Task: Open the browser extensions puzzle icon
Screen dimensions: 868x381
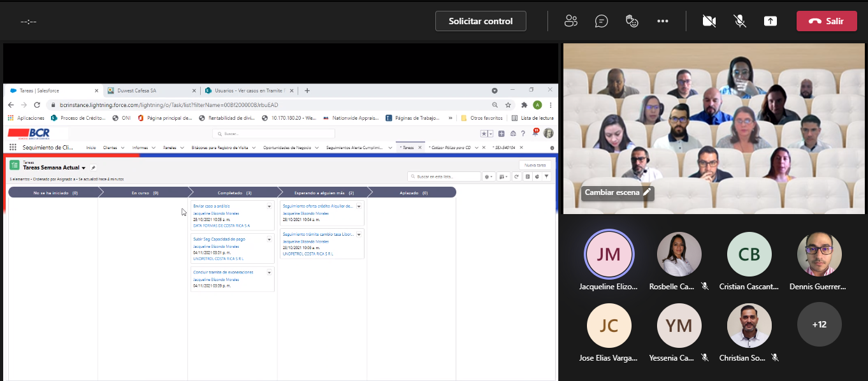Action: coord(524,104)
